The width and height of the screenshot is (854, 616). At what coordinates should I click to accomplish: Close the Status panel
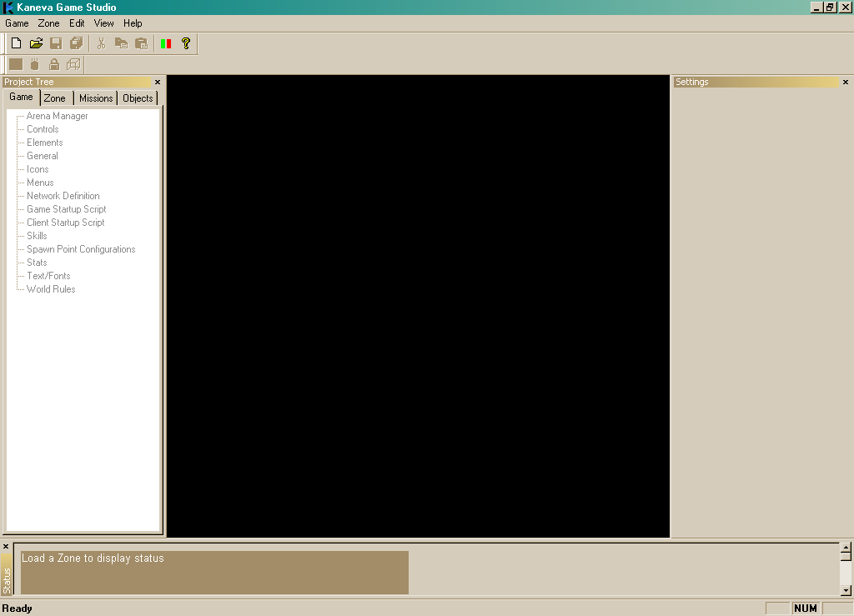coord(6,546)
